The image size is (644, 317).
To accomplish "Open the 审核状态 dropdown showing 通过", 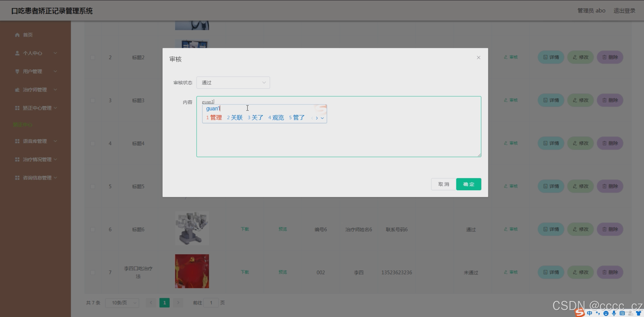I will pos(233,83).
